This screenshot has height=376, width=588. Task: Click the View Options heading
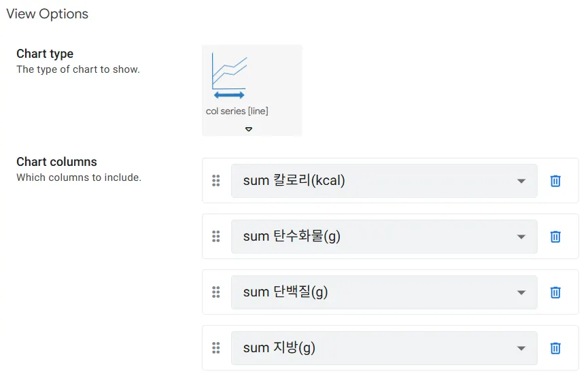[x=48, y=14]
